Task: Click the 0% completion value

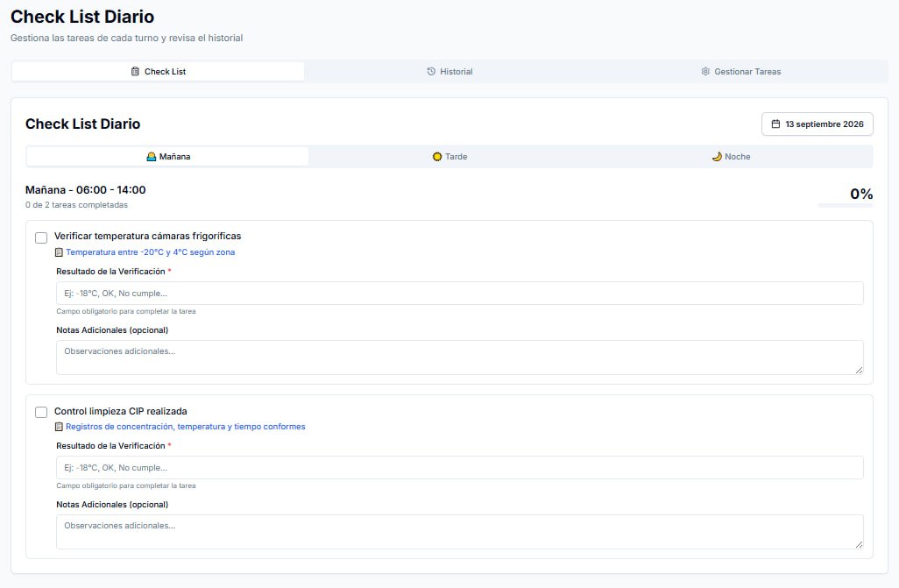Action: (x=861, y=194)
